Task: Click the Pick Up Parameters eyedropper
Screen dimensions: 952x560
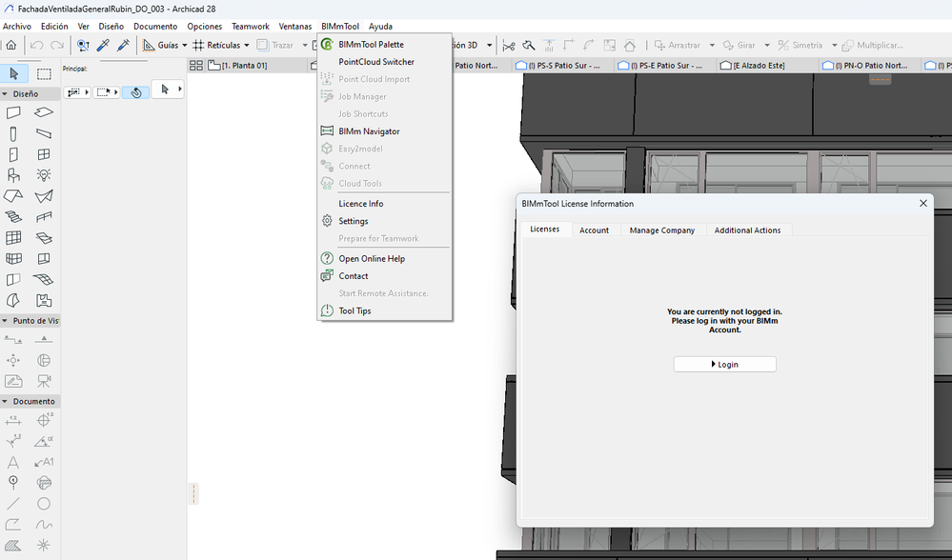Action: coord(103,45)
